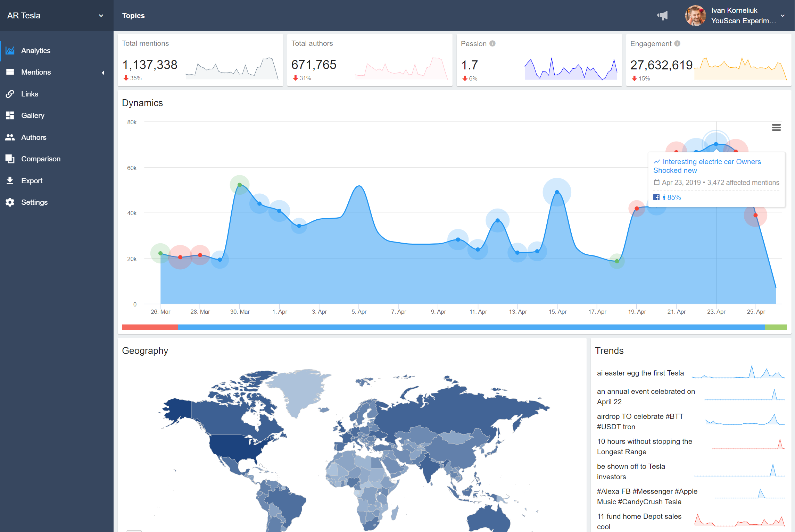The width and height of the screenshot is (795, 532).
Task: Click the Links chain icon
Action: (x=10, y=94)
